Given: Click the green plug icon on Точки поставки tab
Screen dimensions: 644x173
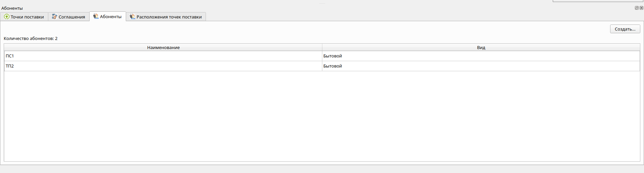Looking at the screenshot, I should click(x=7, y=17).
